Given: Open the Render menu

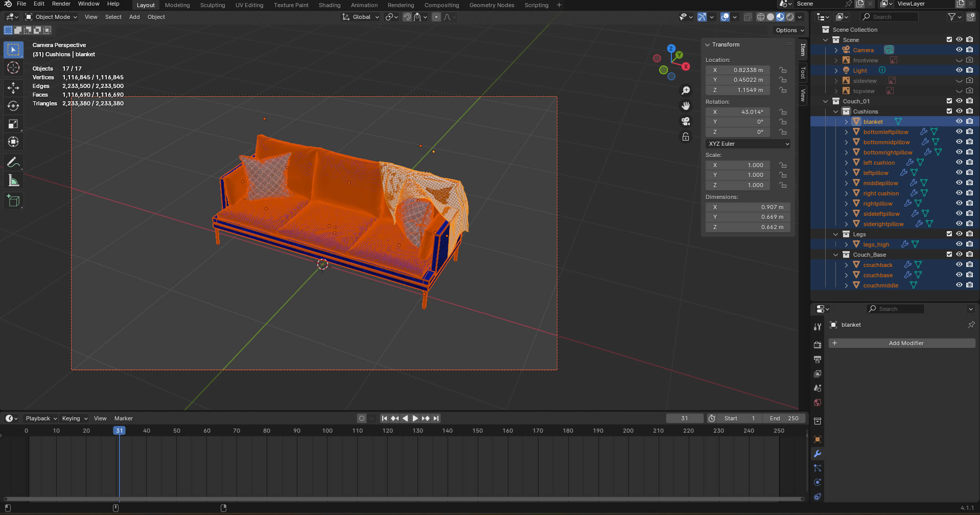Looking at the screenshot, I should pos(61,4).
